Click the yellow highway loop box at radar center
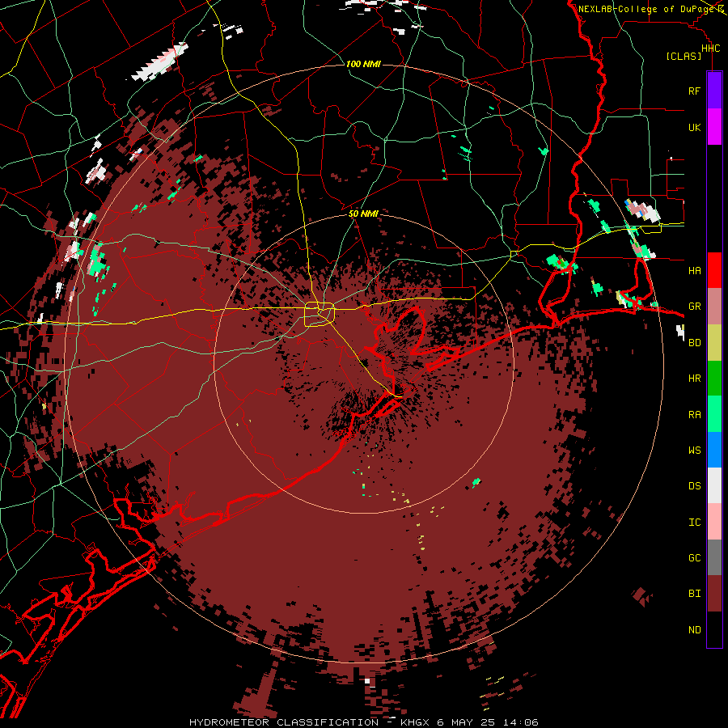The width and height of the screenshot is (728, 728). click(x=320, y=315)
